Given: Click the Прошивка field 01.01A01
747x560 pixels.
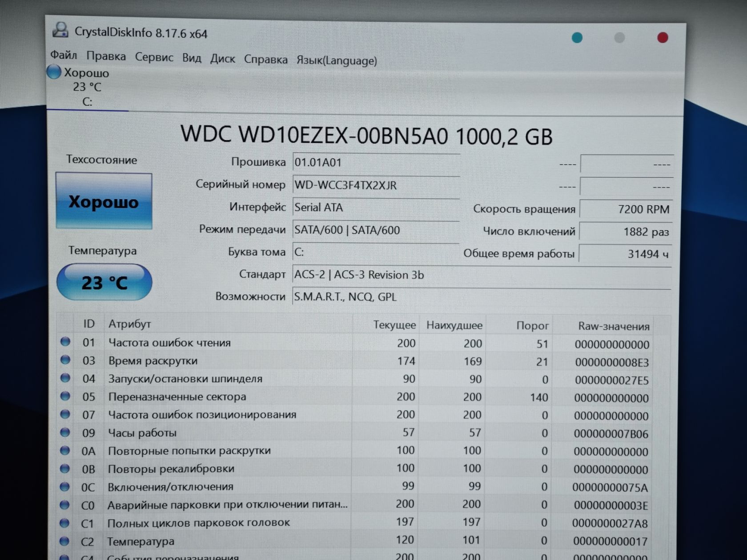Looking at the screenshot, I should click(x=376, y=162).
